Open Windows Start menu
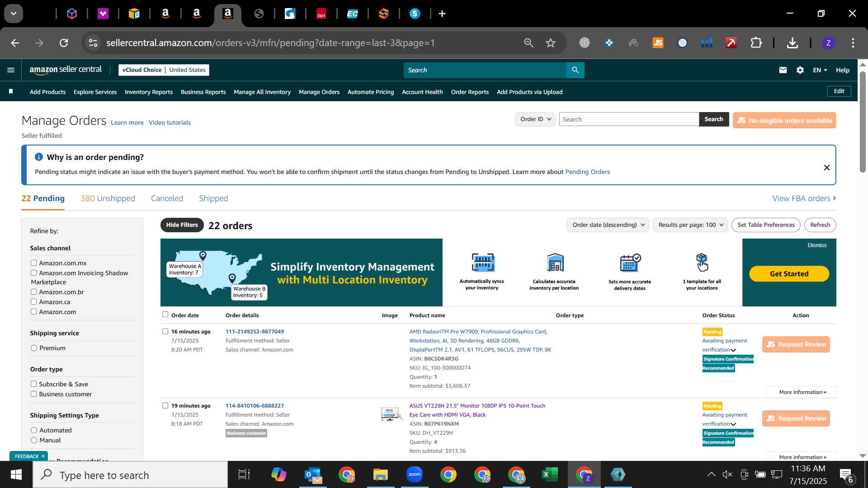Image resolution: width=868 pixels, height=488 pixels. click(x=16, y=474)
